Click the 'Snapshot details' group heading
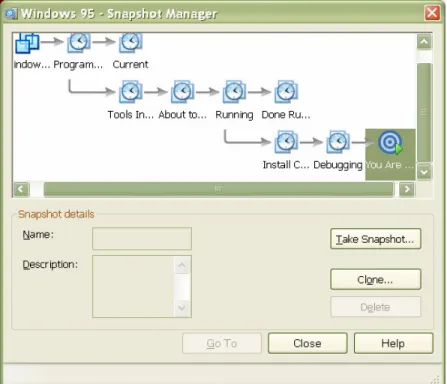The height and width of the screenshot is (384, 447). (56, 214)
